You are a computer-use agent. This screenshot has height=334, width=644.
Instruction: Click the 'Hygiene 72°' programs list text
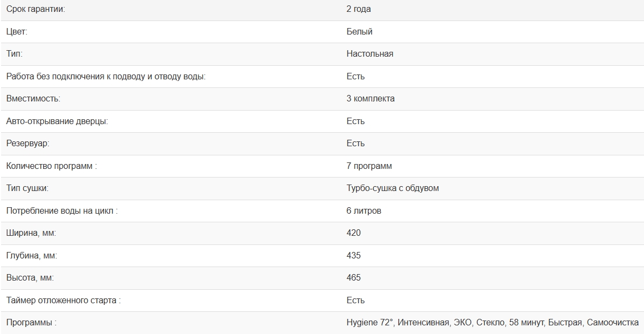[x=370, y=323]
